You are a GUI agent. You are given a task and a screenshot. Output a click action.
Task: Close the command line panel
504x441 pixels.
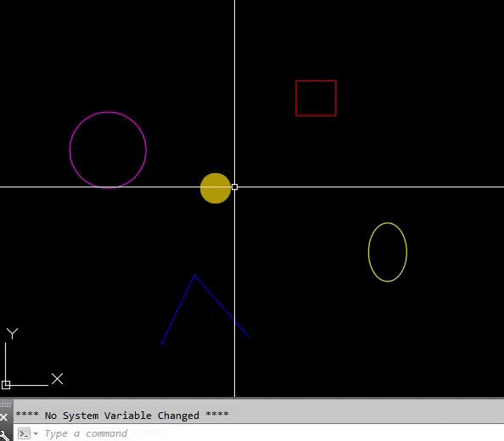click(4, 417)
